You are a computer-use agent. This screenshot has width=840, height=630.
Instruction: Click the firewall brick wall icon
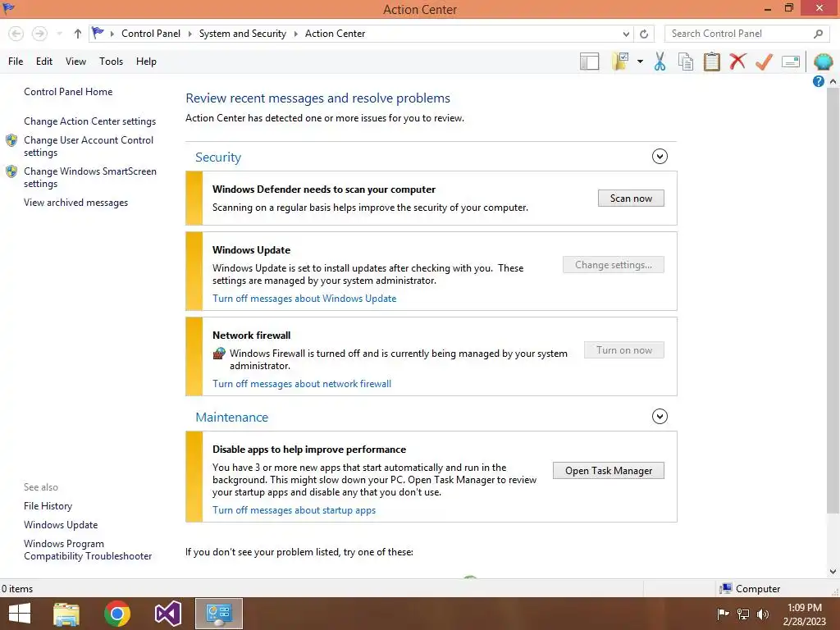point(219,353)
